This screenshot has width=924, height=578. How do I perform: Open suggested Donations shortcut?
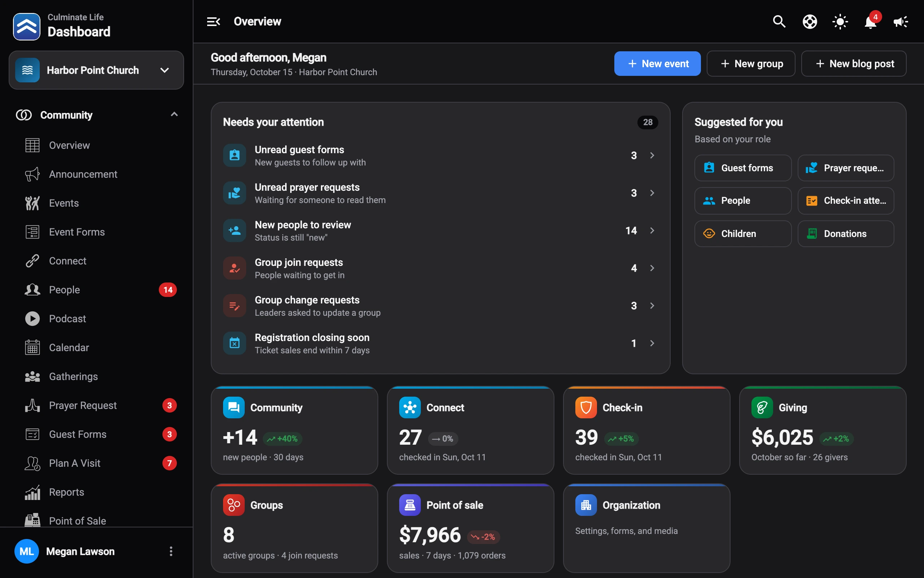coord(845,234)
